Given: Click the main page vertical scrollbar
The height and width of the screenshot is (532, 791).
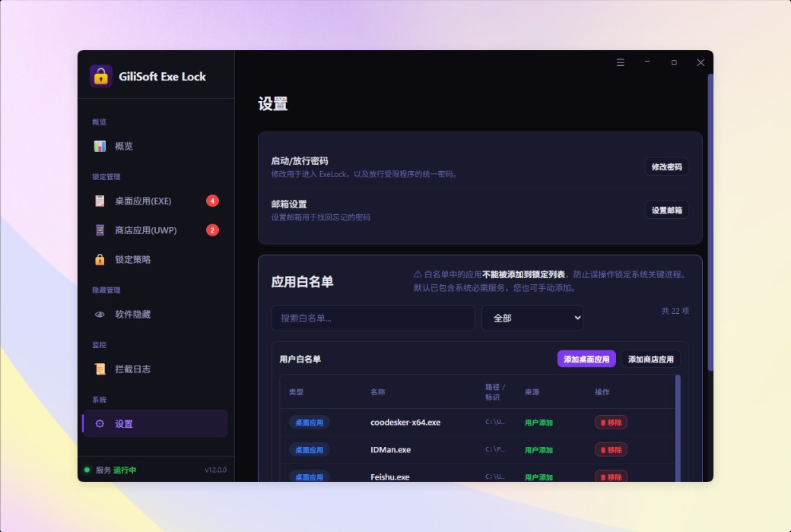Looking at the screenshot, I should [710, 222].
